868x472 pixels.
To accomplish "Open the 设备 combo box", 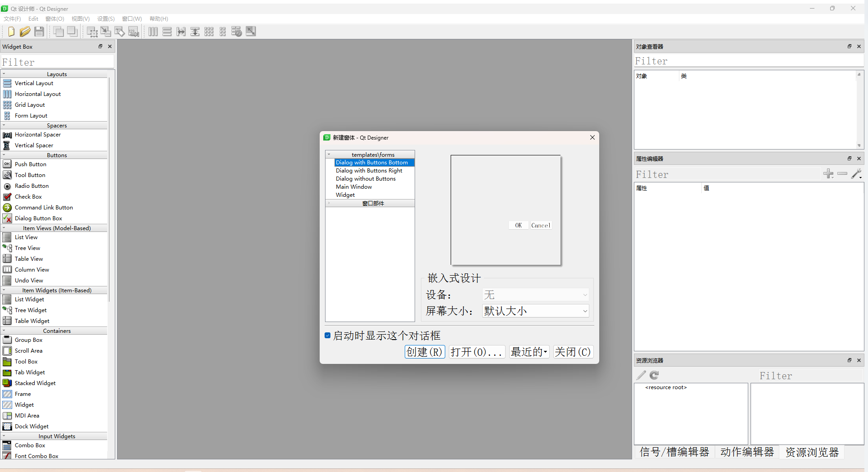I will point(536,295).
